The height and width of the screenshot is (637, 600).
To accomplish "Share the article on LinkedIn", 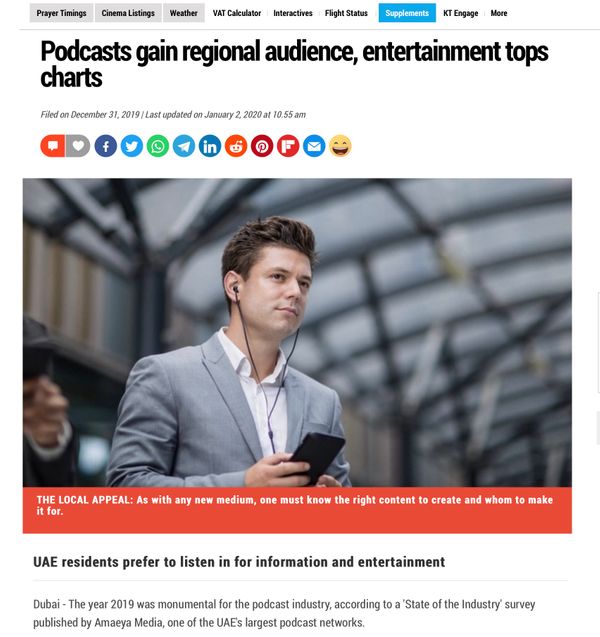I will click(210, 146).
